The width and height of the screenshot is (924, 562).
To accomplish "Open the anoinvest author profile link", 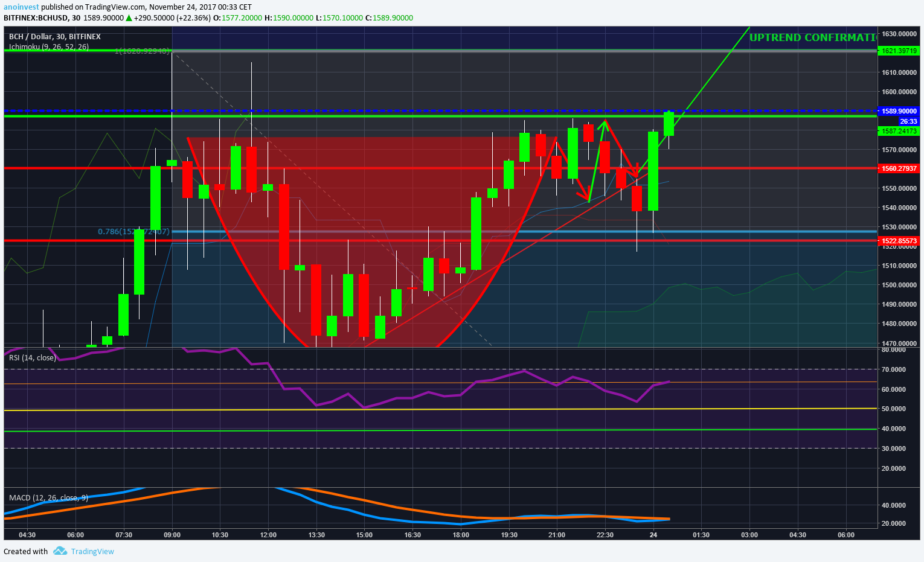I will tap(21, 7).
